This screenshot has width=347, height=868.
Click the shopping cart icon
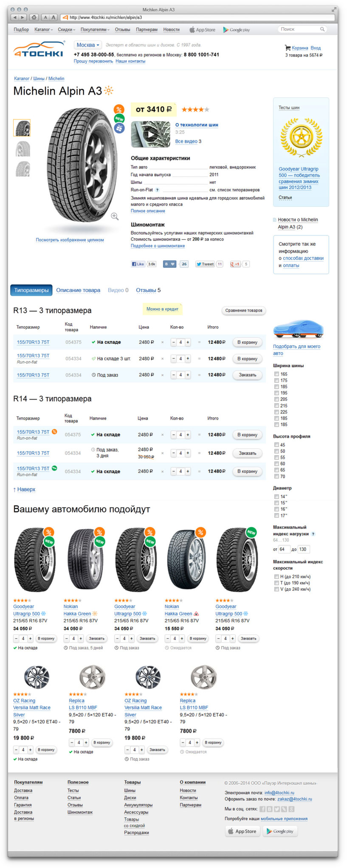(288, 48)
